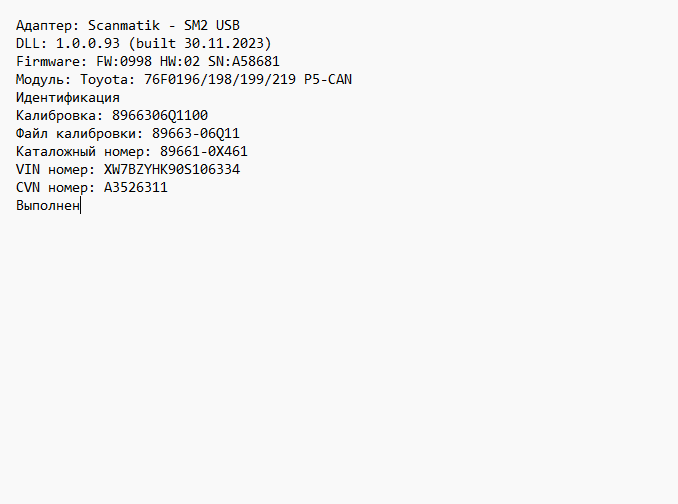Click the "Файл калибровки" label

(76, 133)
